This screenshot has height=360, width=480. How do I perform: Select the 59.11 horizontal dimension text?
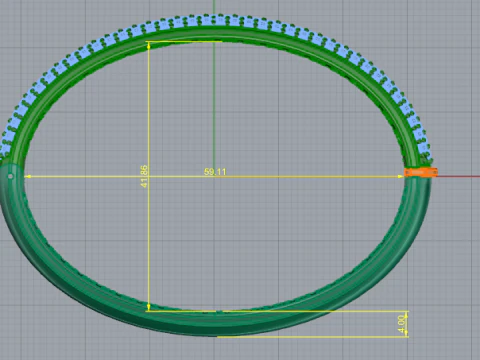coord(215,172)
